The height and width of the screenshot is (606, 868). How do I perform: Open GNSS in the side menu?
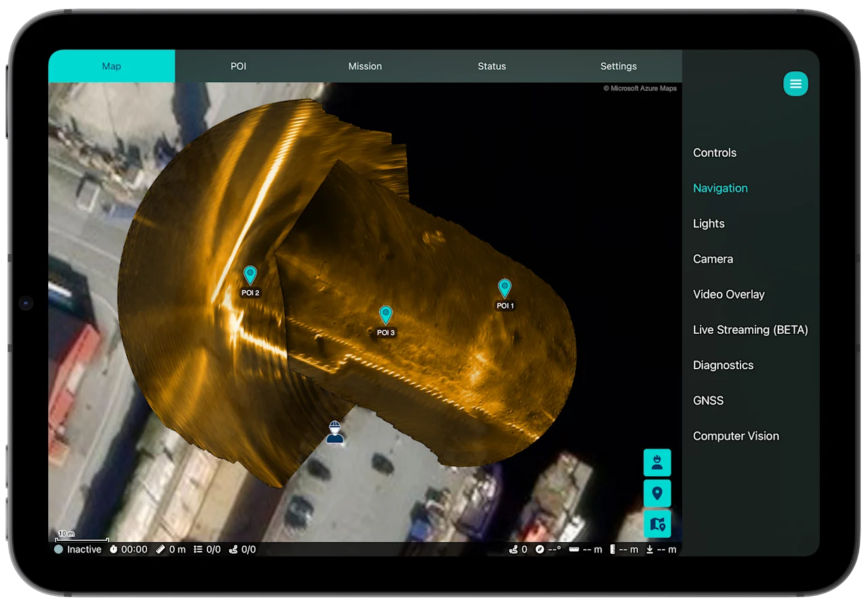tap(708, 400)
